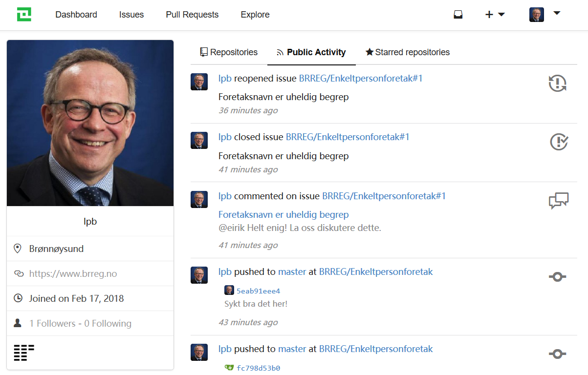Open the Dashboard menu item
Image resolution: width=588 pixels, height=375 pixels.
76,15
